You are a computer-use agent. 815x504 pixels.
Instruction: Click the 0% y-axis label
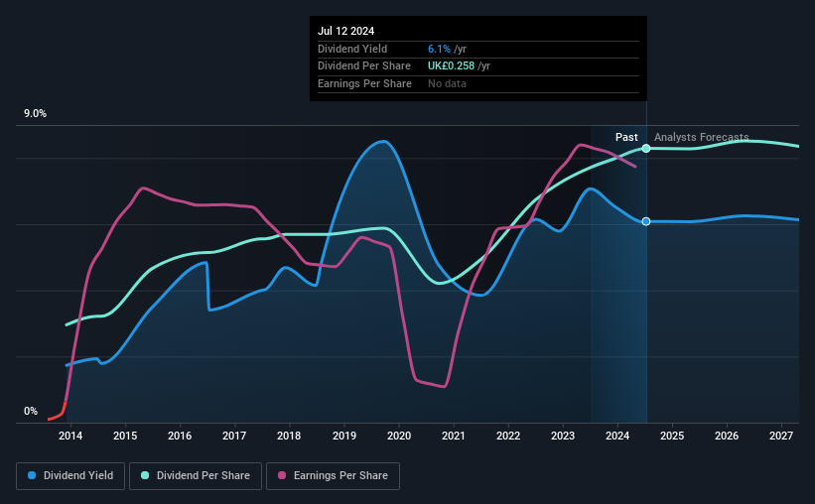(31, 412)
